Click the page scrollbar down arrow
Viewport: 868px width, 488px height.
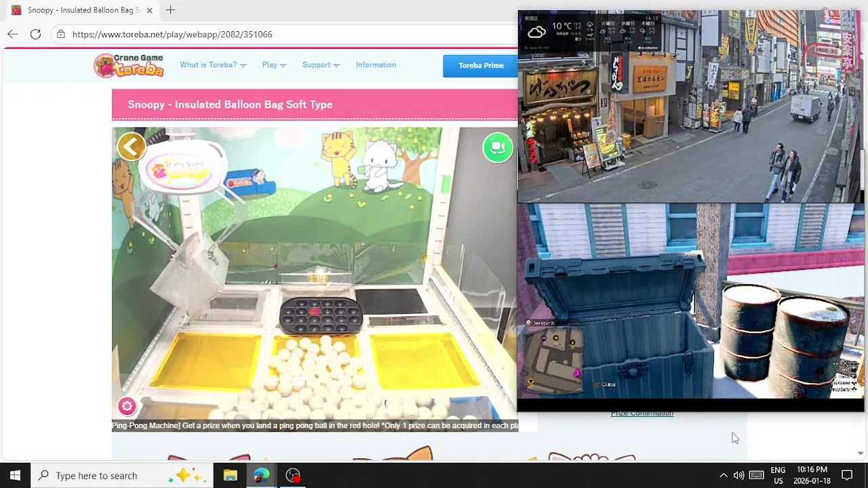[861, 453]
